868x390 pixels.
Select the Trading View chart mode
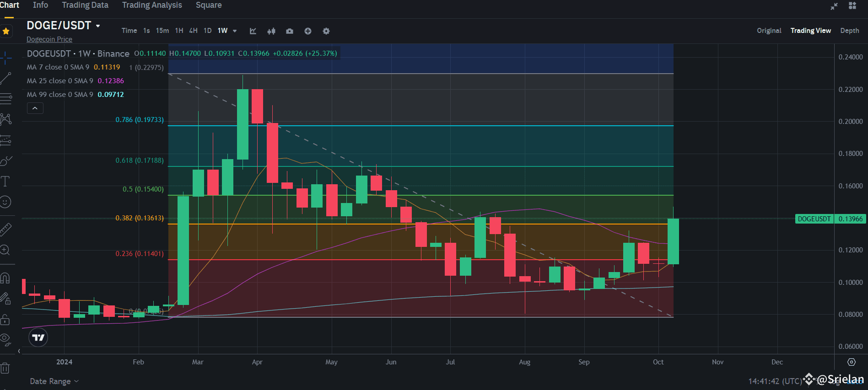(811, 31)
